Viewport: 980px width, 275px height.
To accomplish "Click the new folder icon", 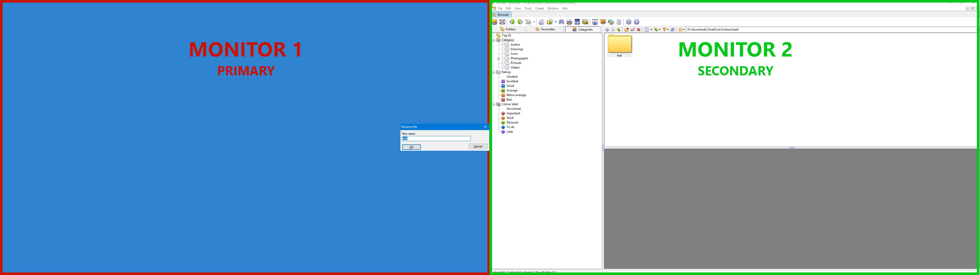I will [627, 30].
